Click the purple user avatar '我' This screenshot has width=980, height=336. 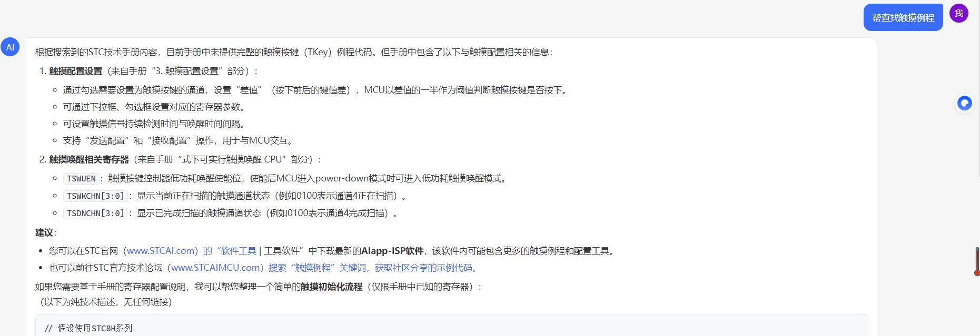coord(959,13)
